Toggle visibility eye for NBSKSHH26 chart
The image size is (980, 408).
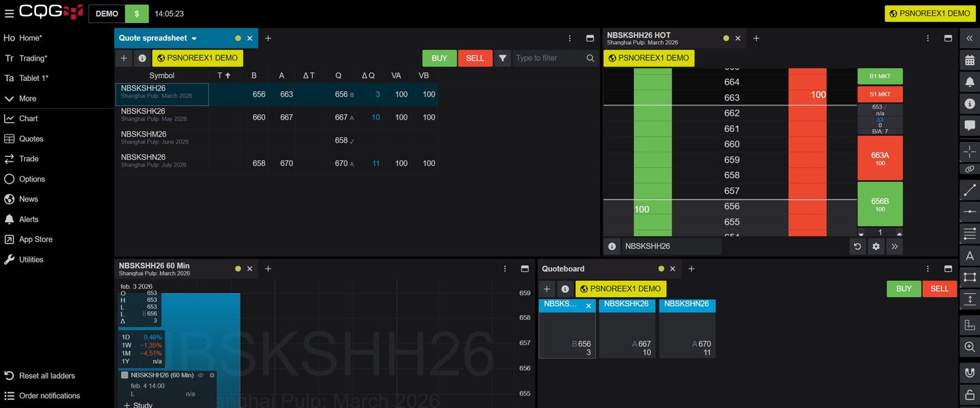coord(201,375)
